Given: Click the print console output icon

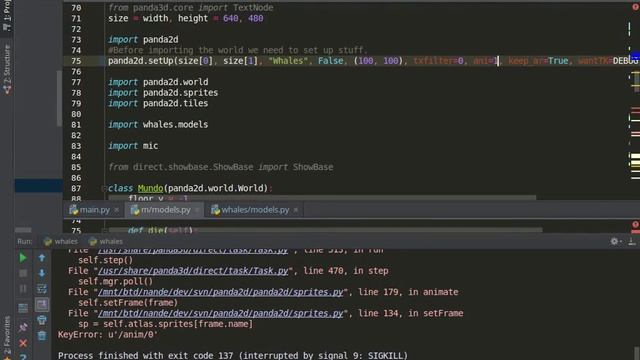Looking at the screenshot, I should (42, 320).
